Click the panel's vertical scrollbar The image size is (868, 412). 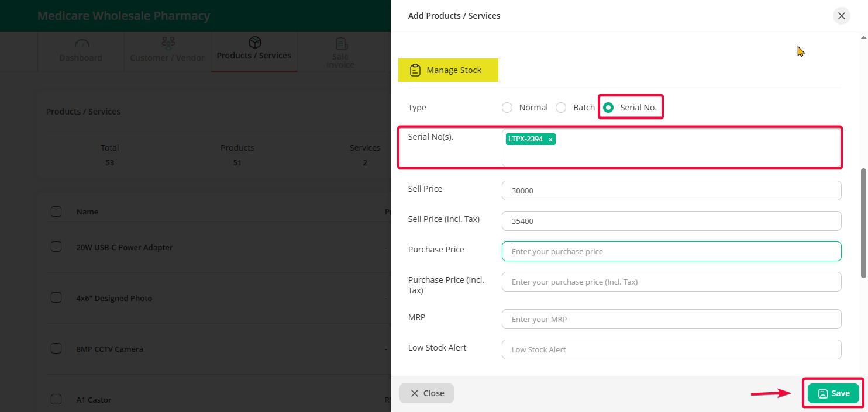(x=863, y=223)
